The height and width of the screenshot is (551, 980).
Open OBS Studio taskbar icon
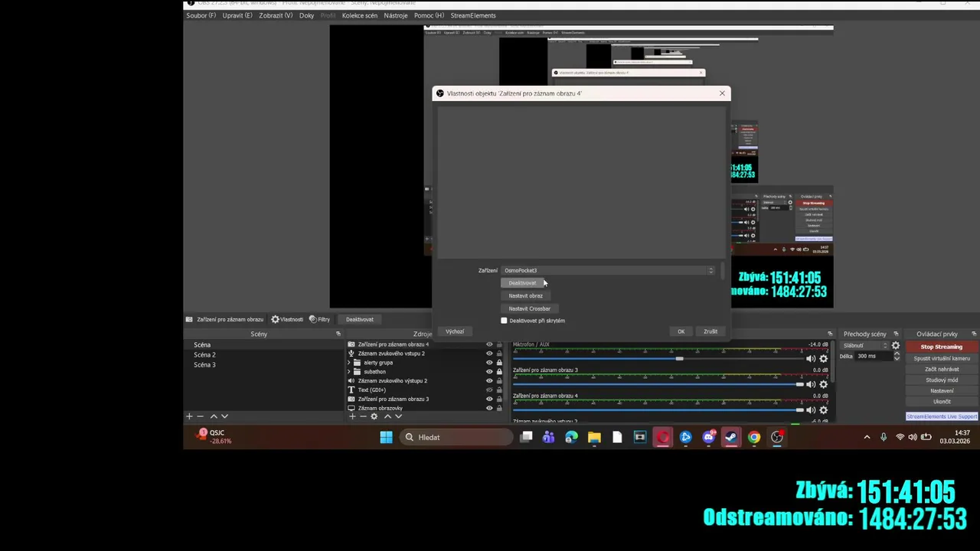tap(777, 437)
